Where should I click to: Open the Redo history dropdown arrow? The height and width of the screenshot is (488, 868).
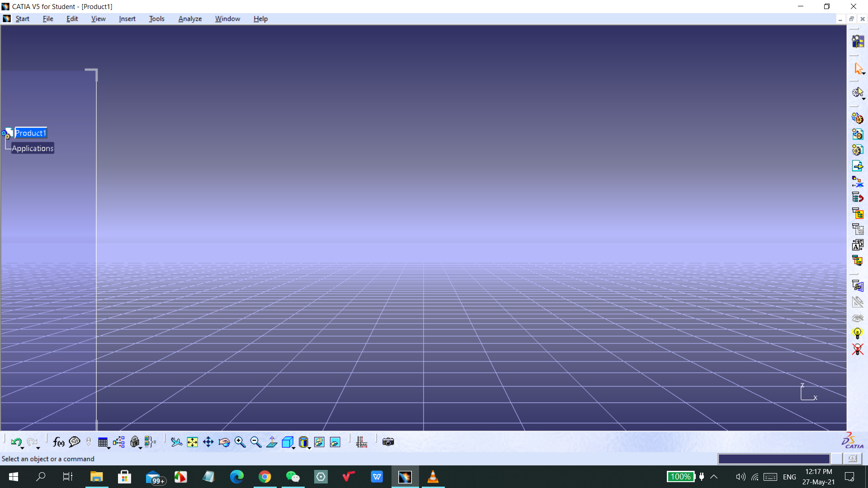coord(38,448)
